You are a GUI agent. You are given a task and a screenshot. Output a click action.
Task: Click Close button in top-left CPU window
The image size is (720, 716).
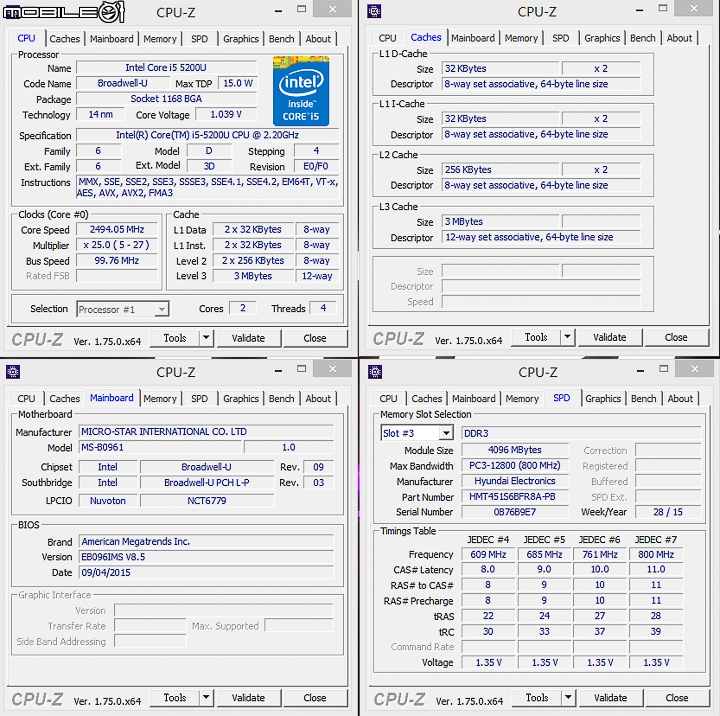(315, 338)
